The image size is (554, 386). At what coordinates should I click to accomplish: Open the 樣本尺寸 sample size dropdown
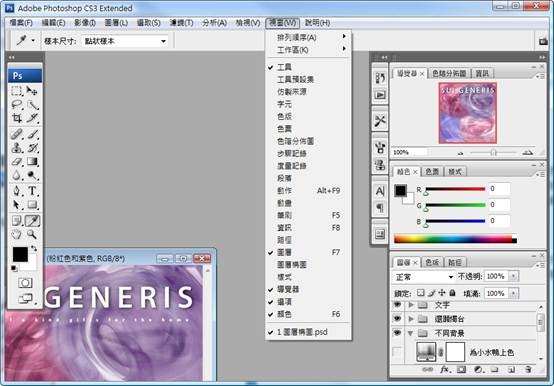[125, 41]
